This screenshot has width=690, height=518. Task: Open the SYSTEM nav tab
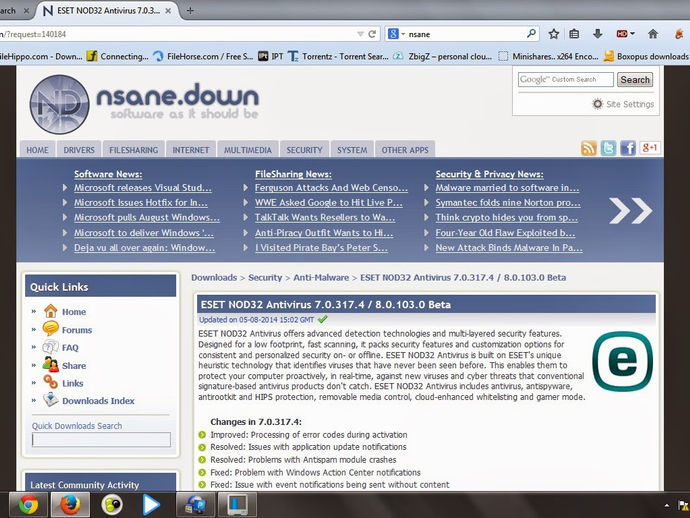[352, 150]
